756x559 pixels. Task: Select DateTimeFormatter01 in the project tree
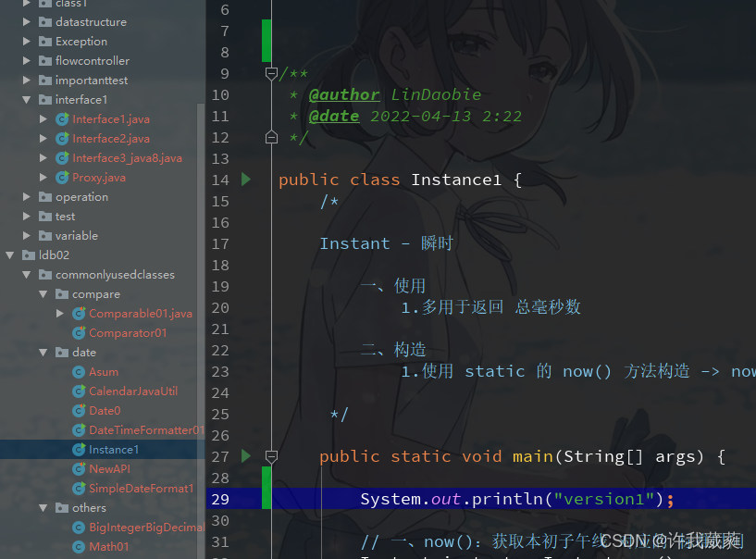coord(138,429)
